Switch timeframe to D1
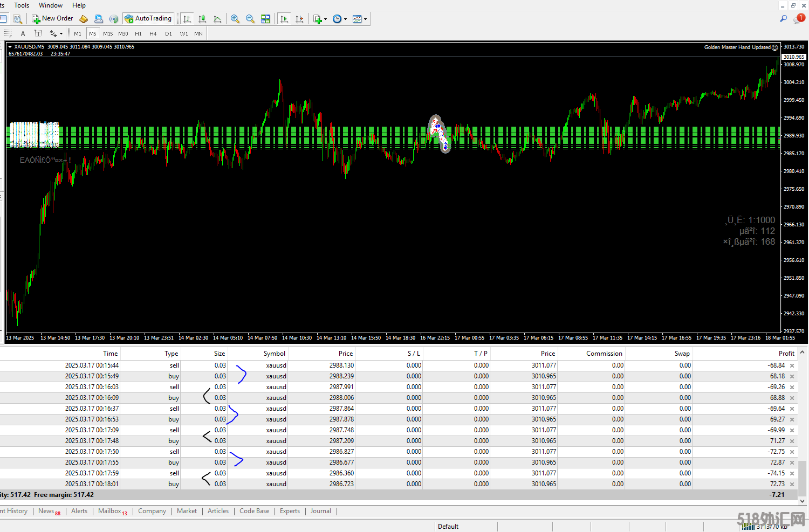The height and width of the screenshot is (532, 809). (x=168, y=33)
